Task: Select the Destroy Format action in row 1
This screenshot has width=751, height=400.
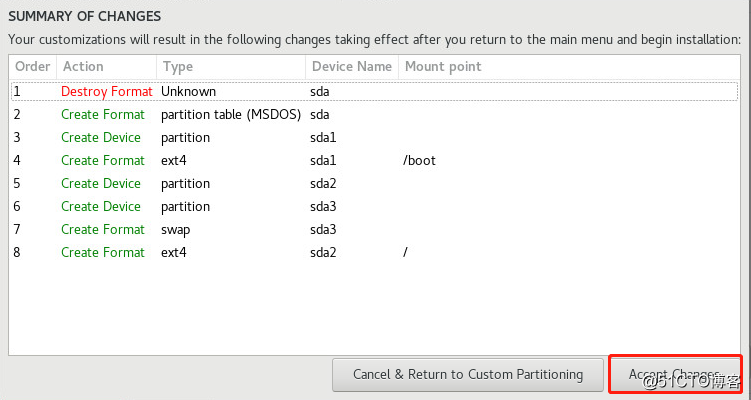Action: pos(107,91)
